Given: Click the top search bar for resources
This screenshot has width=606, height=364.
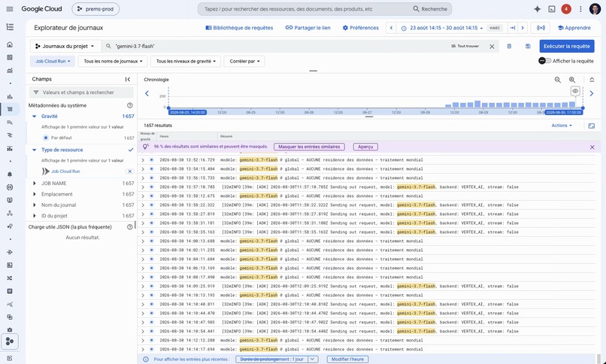Looking at the screenshot, I should point(308,9).
